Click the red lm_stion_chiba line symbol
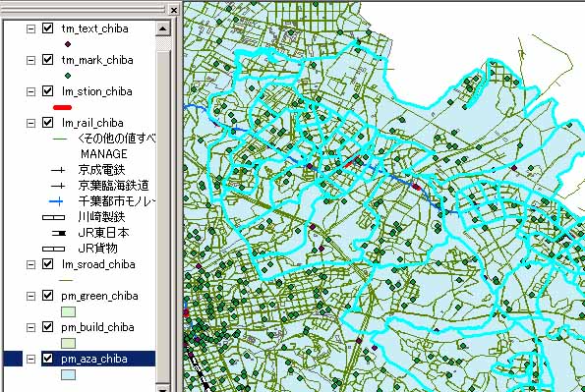 62,107
